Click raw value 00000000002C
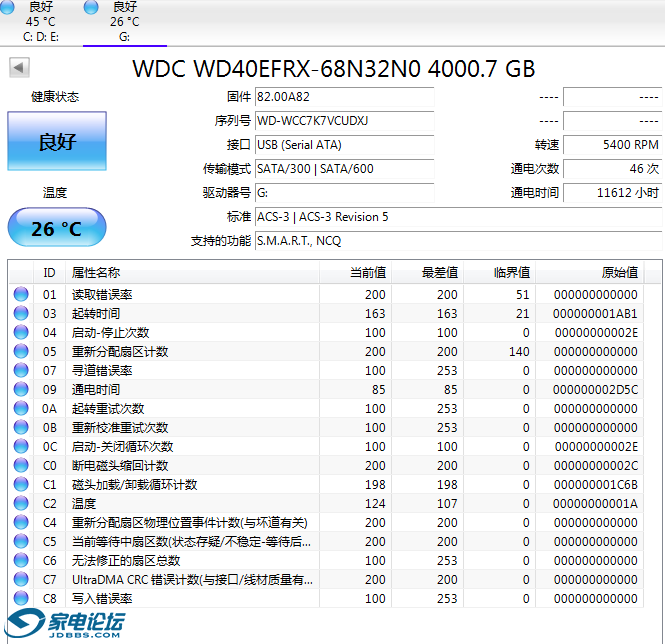Viewport: 665px width, 644px height. (595, 465)
